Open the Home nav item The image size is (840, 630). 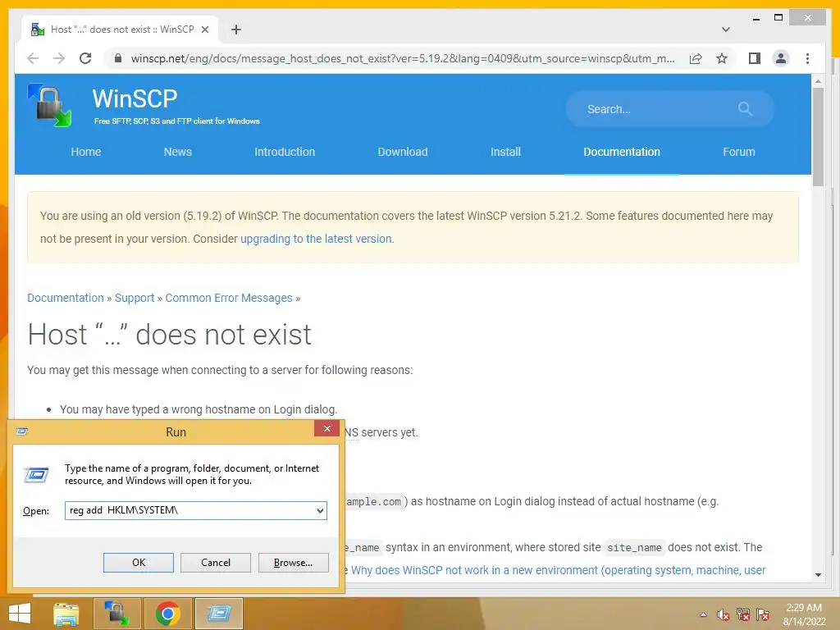click(x=85, y=152)
